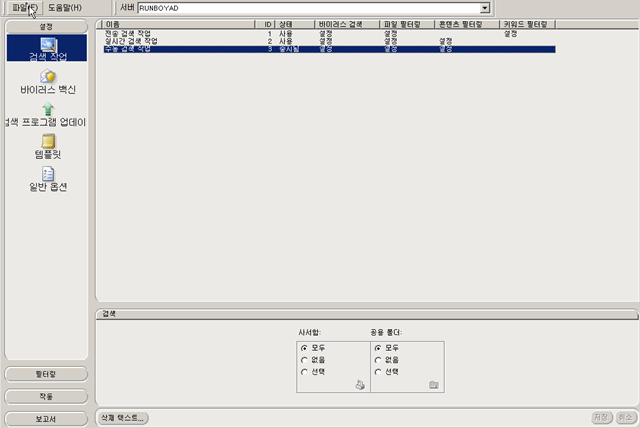Sort by the 이름 column header
640x428 pixels.
[178, 24]
